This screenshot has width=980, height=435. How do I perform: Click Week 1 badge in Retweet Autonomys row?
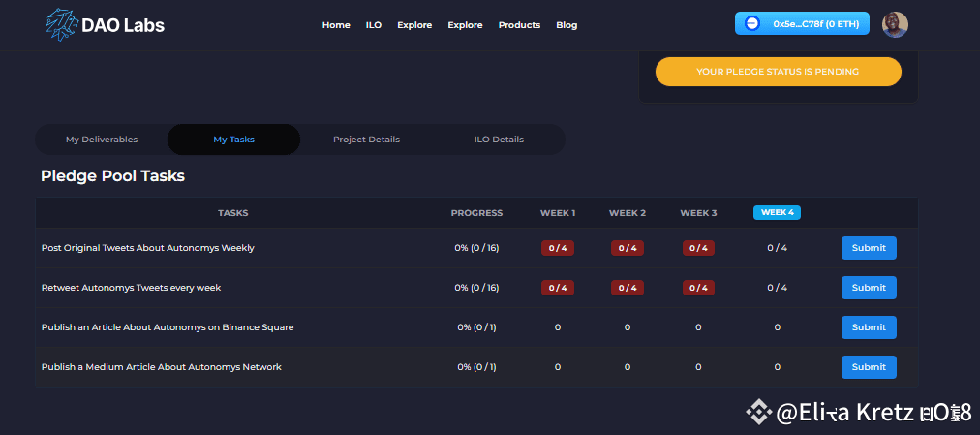pyautogui.click(x=558, y=288)
